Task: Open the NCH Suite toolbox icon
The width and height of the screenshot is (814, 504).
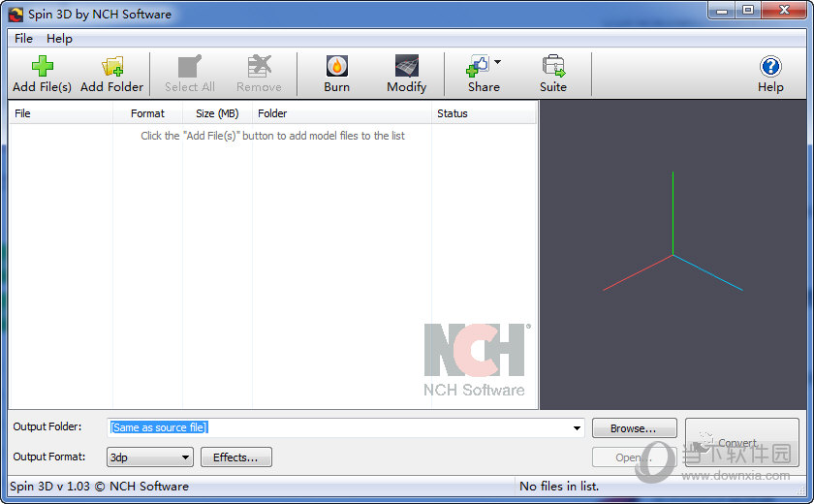Action: click(553, 67)
